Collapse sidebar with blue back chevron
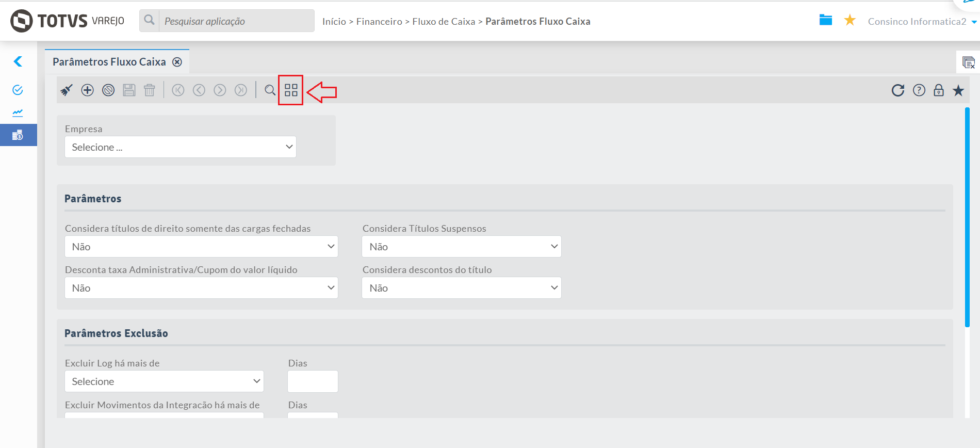The image size is (980, 448). point(18,61)
